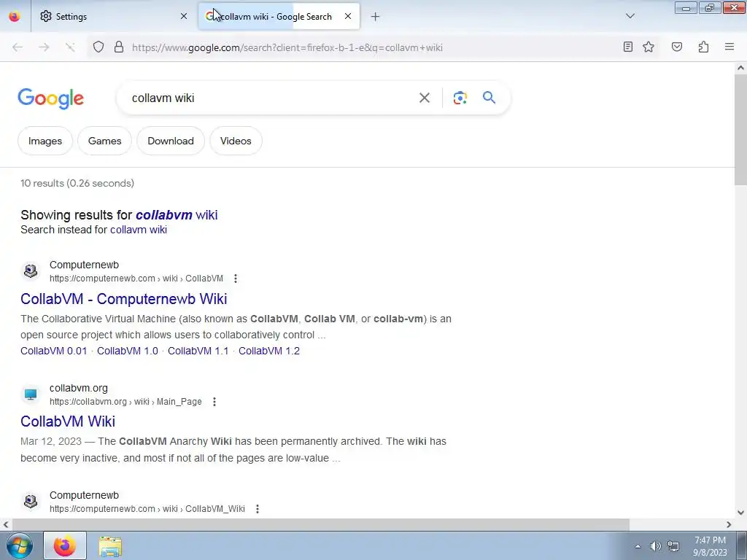Click the first Computernewb favicon
Viewport: 747px width, 560px height.
click(x=31, y=271)
